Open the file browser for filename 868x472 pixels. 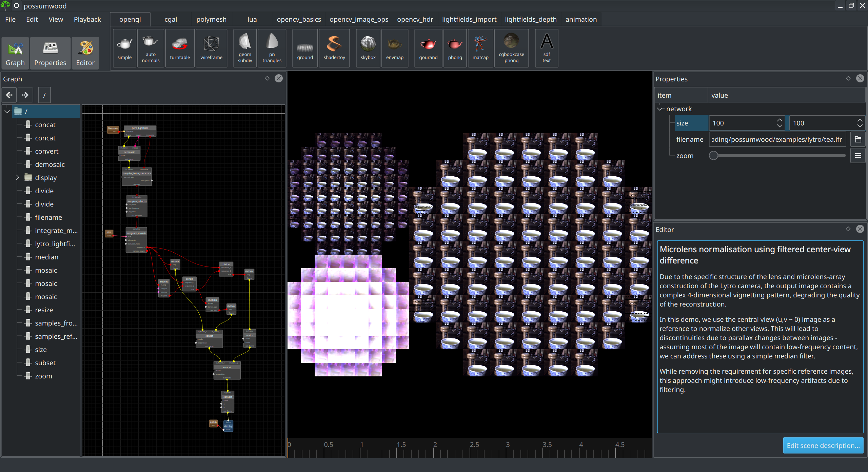click(858, 139)
